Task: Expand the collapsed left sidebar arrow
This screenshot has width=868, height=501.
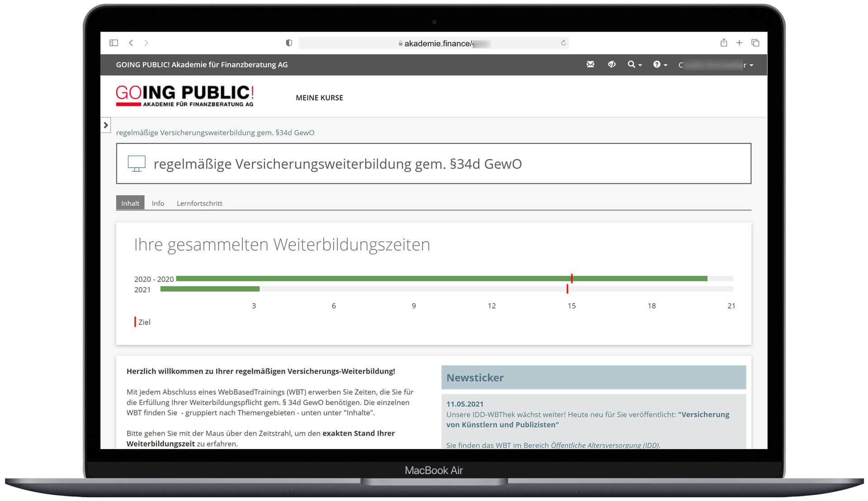Action: point(106,125)
